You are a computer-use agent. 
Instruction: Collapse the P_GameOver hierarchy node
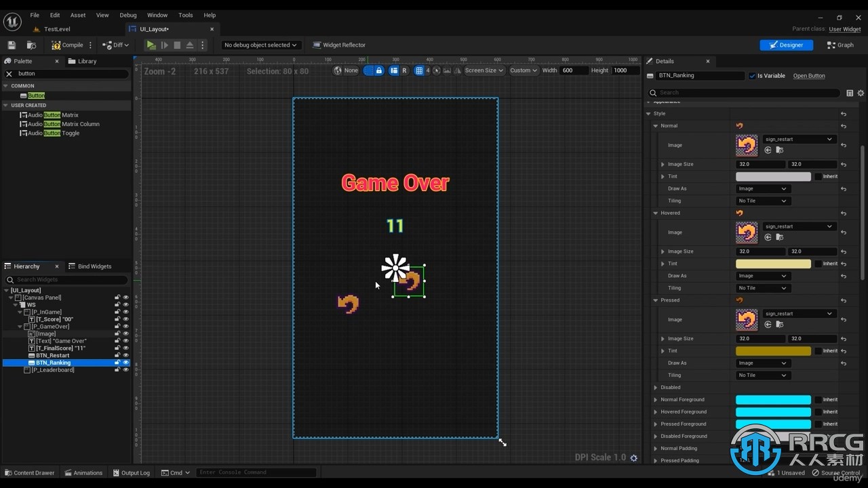(20, 327)
